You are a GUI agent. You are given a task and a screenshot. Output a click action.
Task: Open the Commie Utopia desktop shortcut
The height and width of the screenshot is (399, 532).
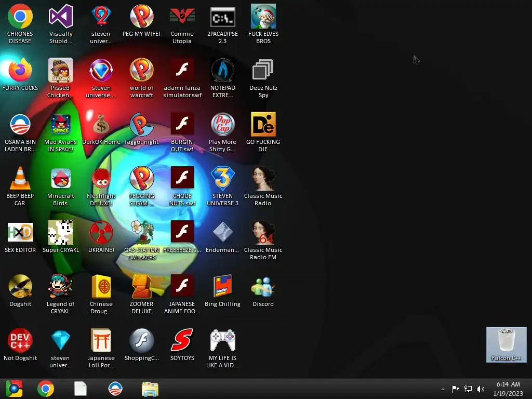(182, 16)
